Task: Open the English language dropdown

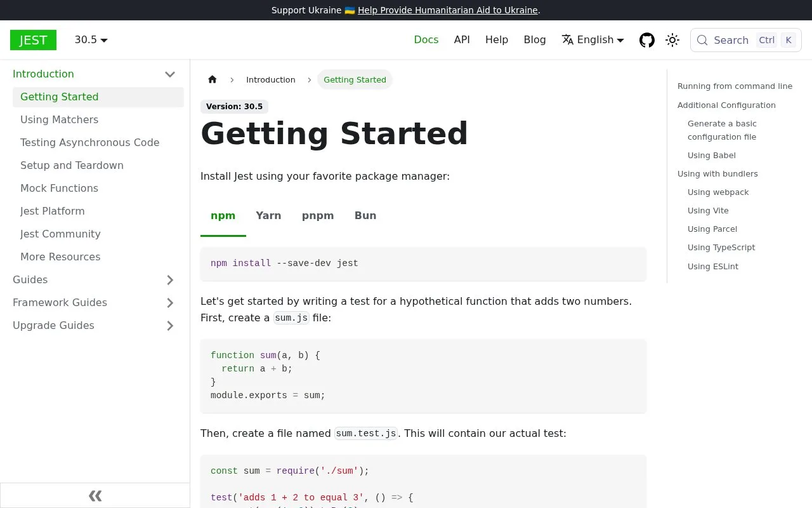Action: coord(593,39)
